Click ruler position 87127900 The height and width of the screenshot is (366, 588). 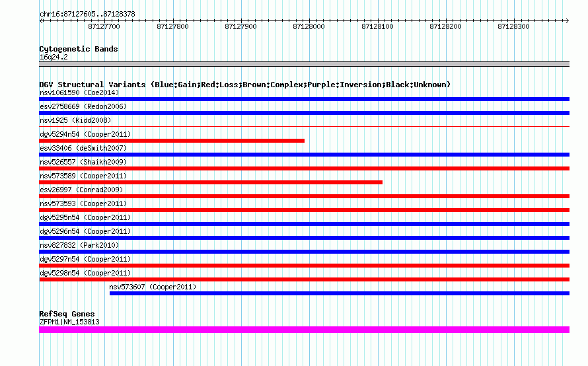(x=240, y=26)
